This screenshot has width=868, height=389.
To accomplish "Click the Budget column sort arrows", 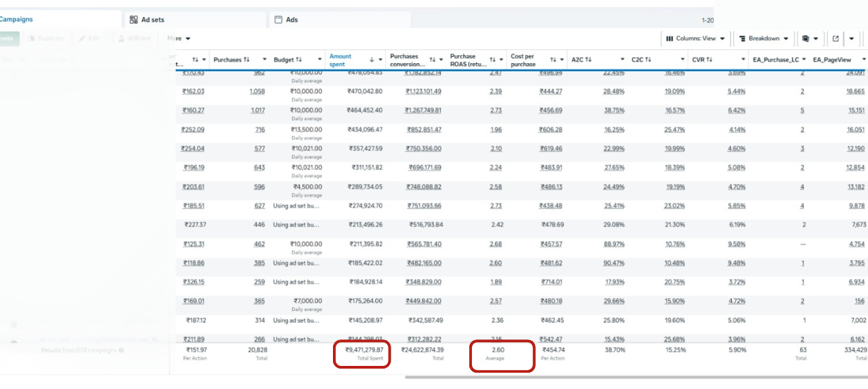I will point(299,60).
